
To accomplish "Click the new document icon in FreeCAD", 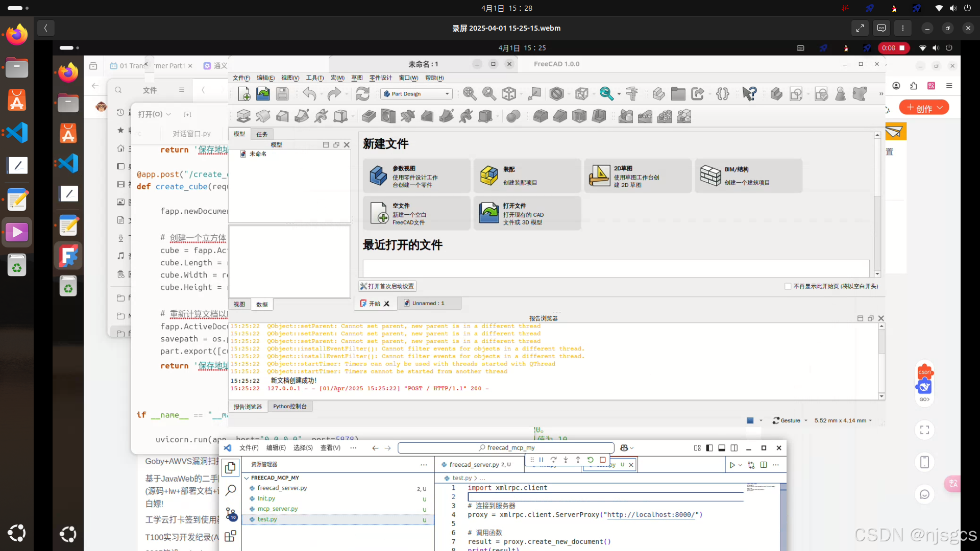I will pyautogui.click(x=244, y=94).
